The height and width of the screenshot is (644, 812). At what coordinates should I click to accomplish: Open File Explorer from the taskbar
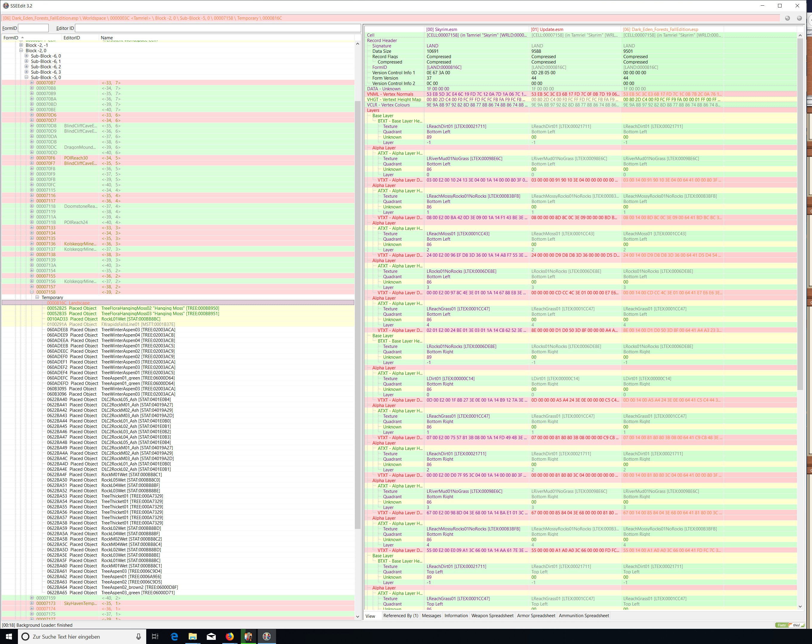[x=192, y=637]
